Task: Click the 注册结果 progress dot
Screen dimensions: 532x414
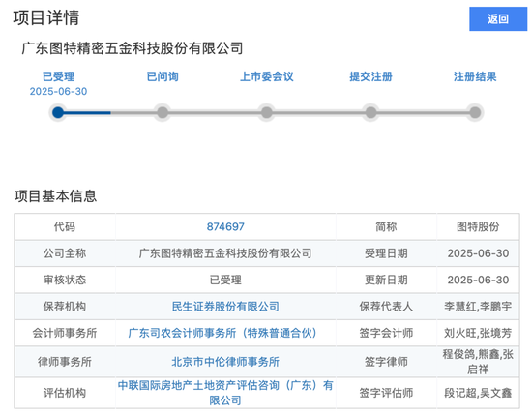Action: 475,112
